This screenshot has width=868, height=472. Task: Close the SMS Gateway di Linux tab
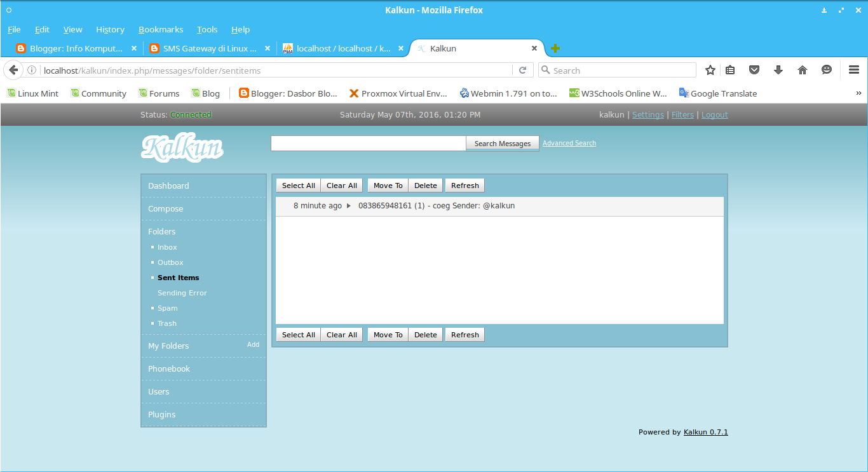[x=268, y=48]
